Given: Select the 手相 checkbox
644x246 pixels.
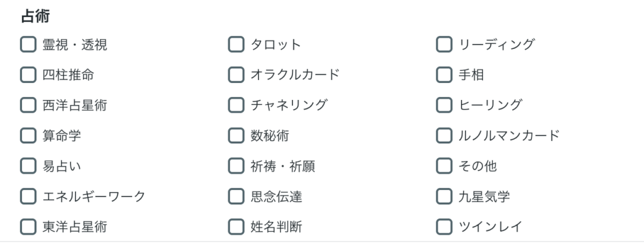Looking at the screenshot, I should click(x=444, y=75).
